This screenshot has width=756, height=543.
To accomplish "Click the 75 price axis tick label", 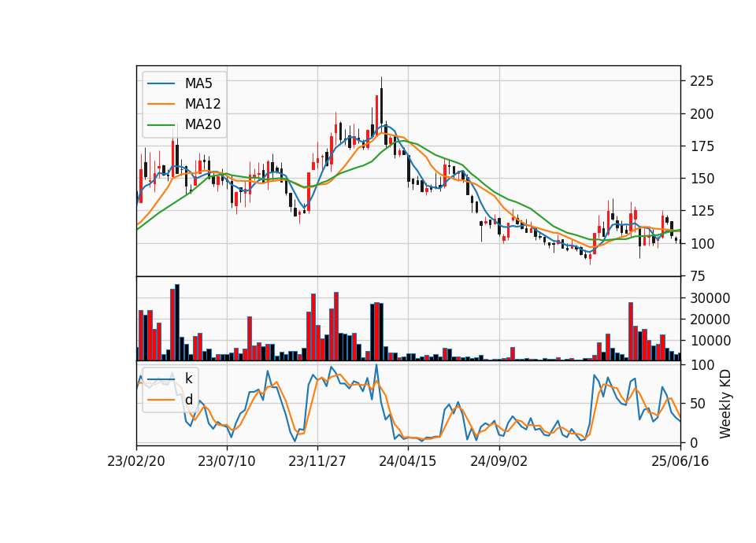I will pyautogui.click(x=698, y=276).
